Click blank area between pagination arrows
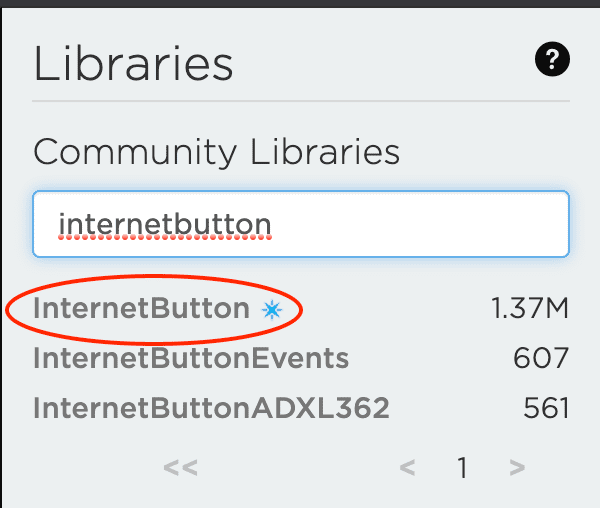The height and width of the screenshot is (508, 600). click(298, 467)
